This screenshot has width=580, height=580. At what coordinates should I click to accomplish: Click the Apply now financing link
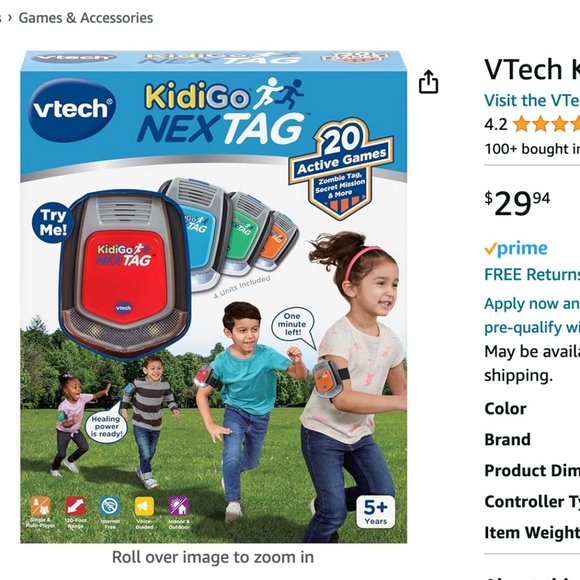(x=532, y=304)
